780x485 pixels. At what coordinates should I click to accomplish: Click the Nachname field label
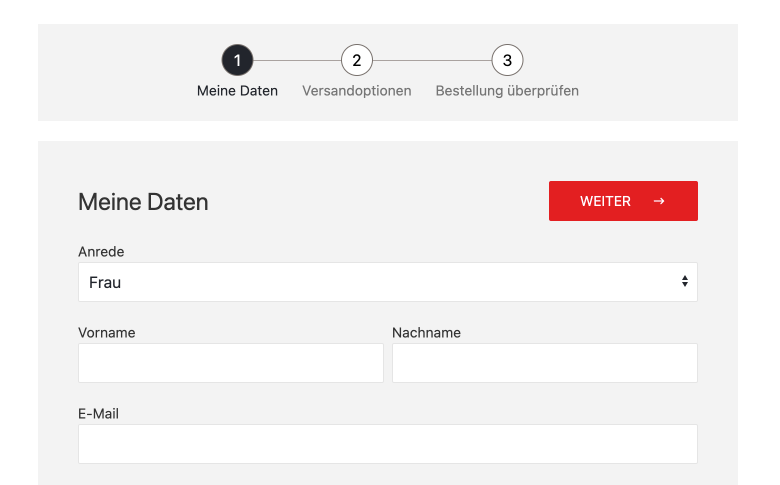(x=426, y=333)
